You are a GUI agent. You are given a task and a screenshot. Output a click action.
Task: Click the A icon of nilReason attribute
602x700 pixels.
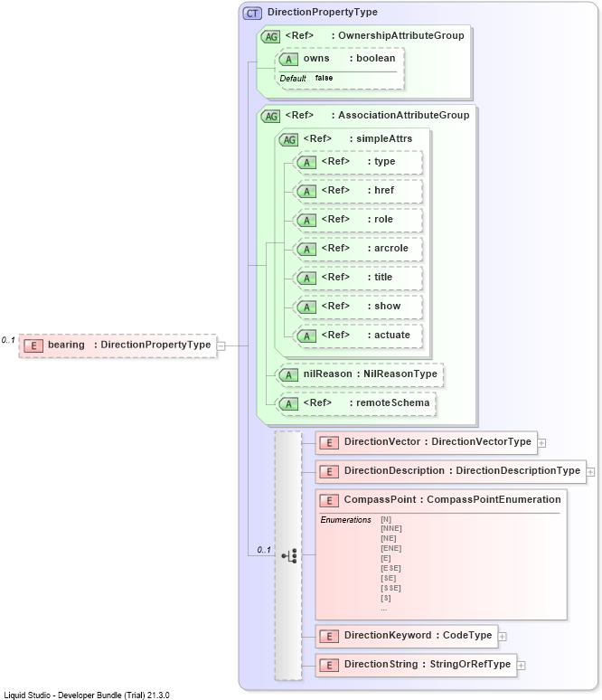tap(288, 375)
